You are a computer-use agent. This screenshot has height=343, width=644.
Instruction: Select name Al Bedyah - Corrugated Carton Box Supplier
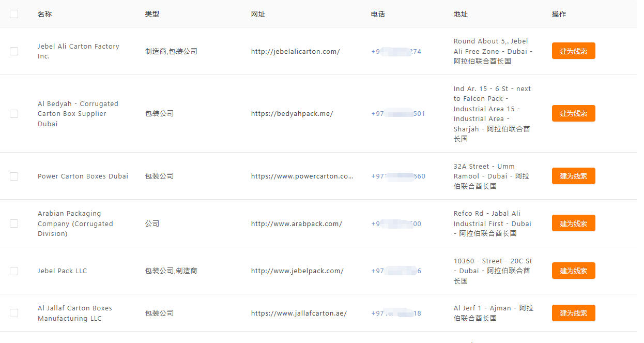click(x=78, y=113)
